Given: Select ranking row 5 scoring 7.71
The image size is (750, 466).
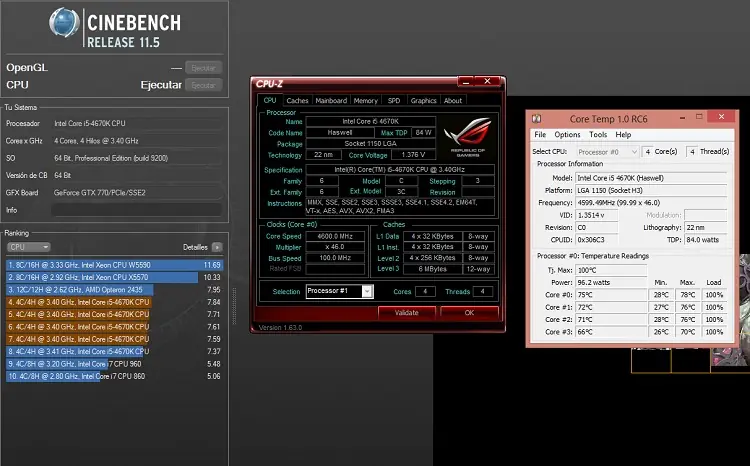Looking at the screenshot, I should click(x=114, y=314).
